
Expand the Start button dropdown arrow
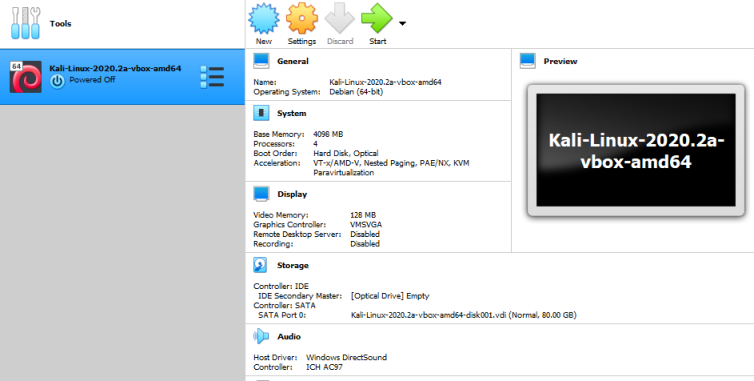(402, 23)
